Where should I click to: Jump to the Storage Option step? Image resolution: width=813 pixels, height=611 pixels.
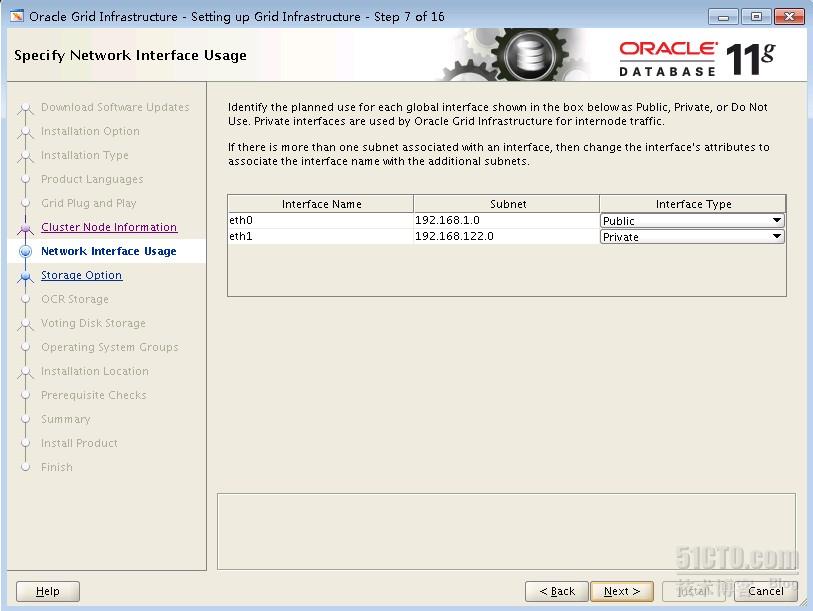click(x=81, y=275)
